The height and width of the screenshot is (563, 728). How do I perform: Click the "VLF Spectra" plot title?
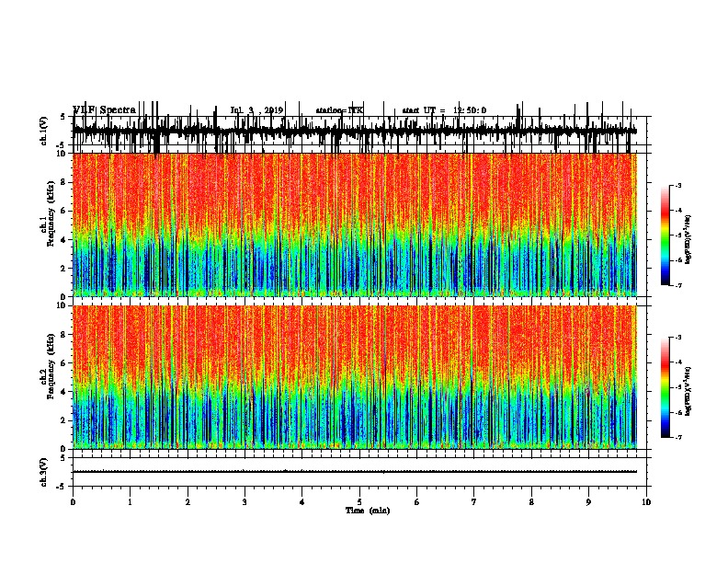(x=105, y=109)
